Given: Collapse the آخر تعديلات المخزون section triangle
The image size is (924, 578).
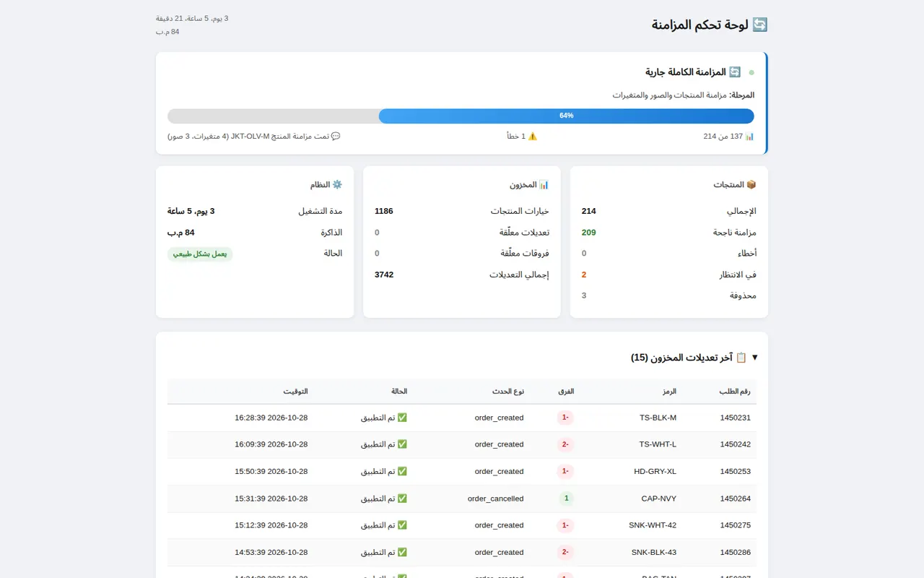Looking at the screenshot, I should [755, 358].
